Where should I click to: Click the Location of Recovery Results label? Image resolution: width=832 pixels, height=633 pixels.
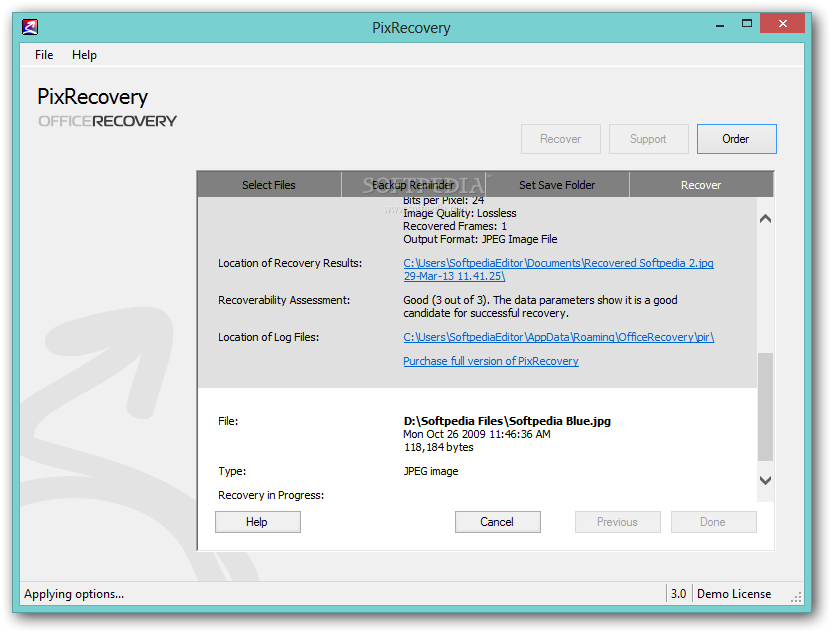click(290, 263)
